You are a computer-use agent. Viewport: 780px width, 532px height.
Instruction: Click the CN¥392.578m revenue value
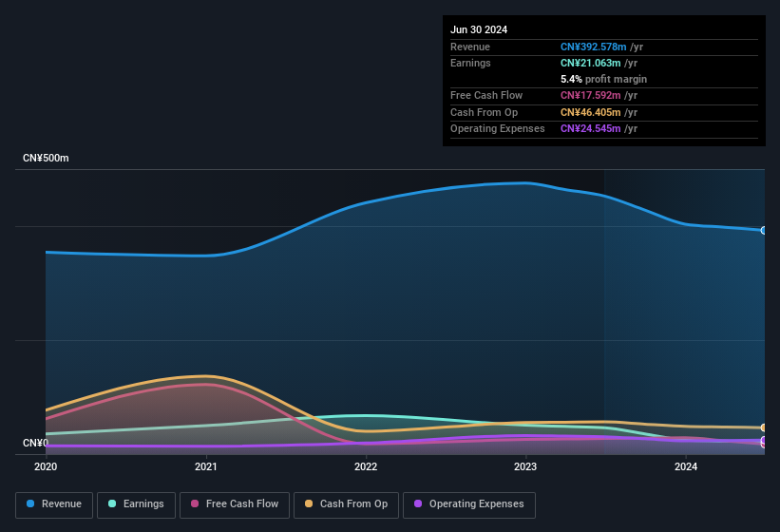[x=593, y=47]
